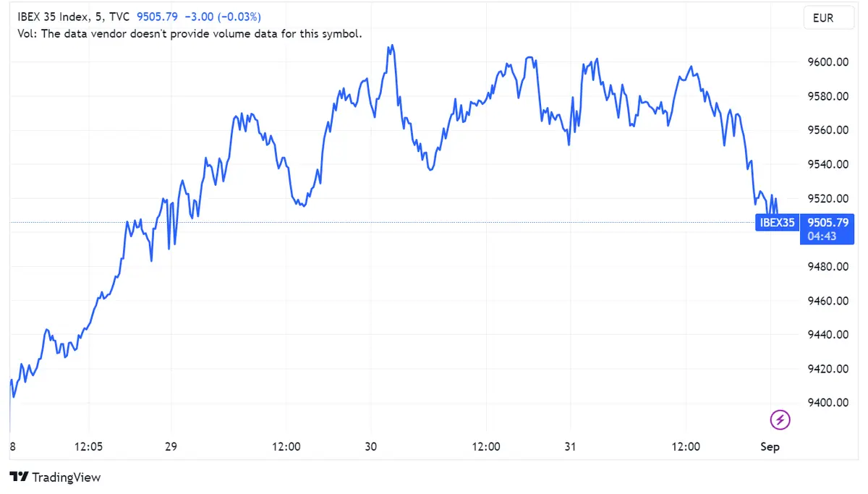Screen dimensions: 868x494
Task: Click the blue price 9505.79 in the legend
Action: [158, 16]
